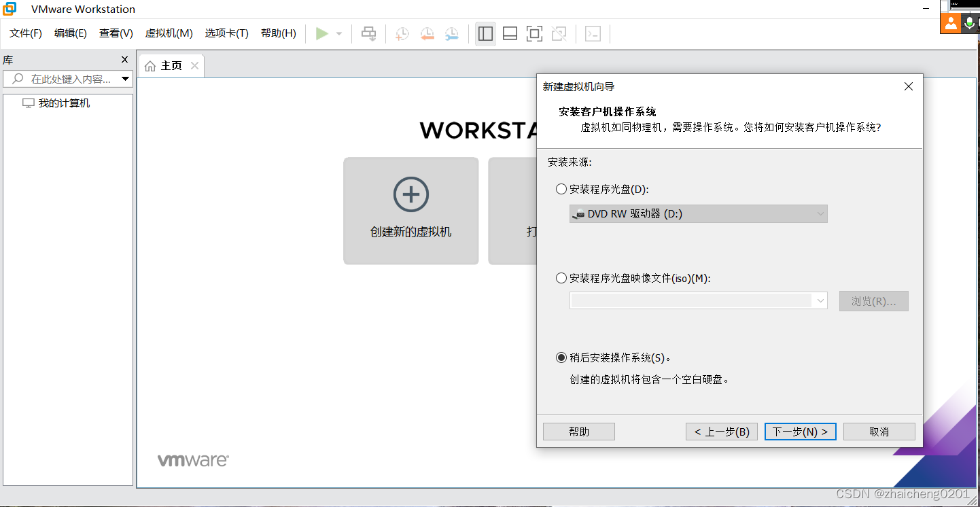Click the 安装客户机操作系统 heading
Viewport: 980px width, 507px height.
607,112
